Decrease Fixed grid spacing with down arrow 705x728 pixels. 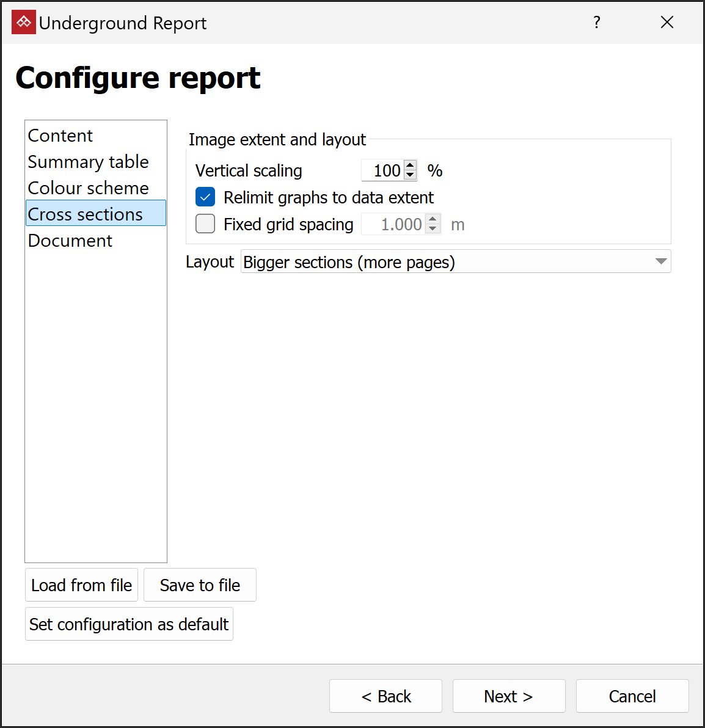[x=433, y=229]
